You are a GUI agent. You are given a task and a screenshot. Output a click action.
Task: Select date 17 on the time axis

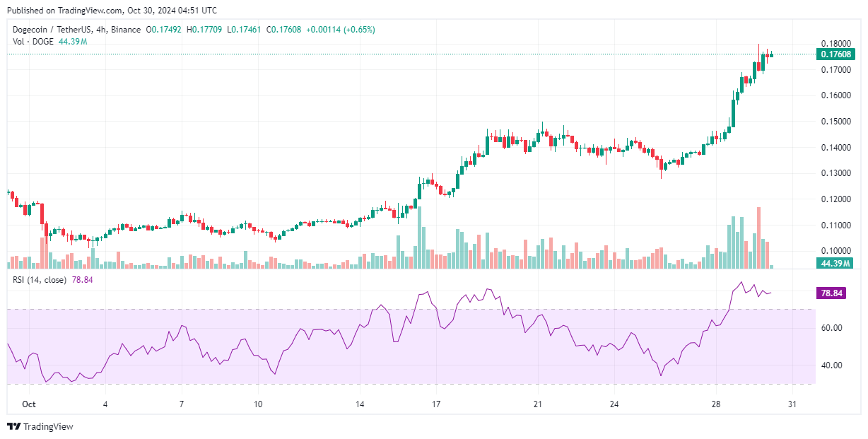436,404
